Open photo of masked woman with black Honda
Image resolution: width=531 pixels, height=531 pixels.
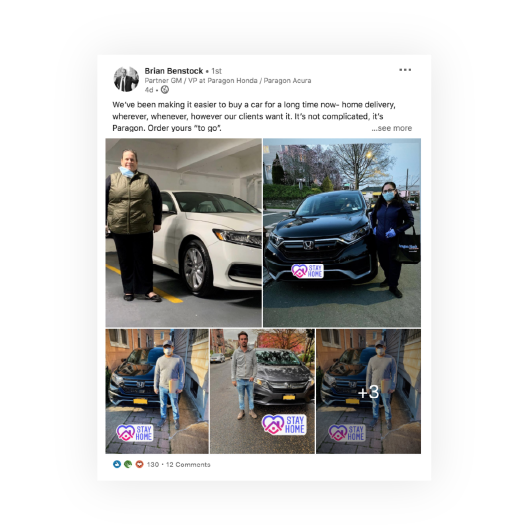click(342, 232)
